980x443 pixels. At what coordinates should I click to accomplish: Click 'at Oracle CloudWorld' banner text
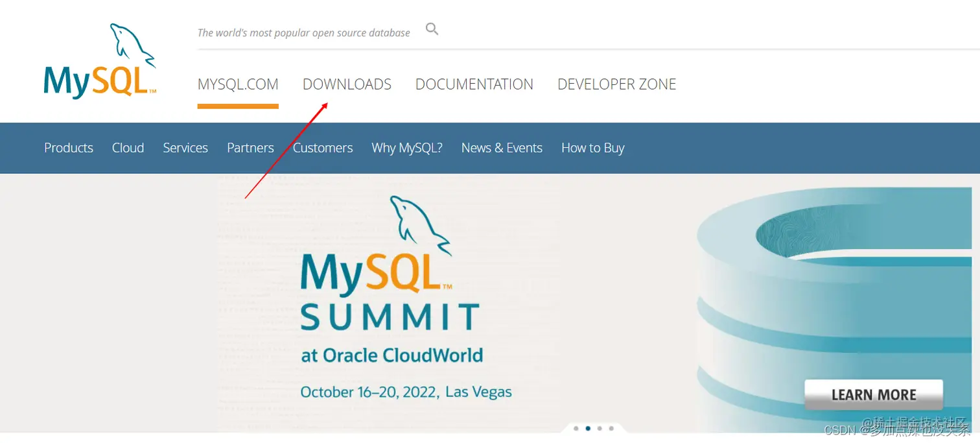[391, 355]
